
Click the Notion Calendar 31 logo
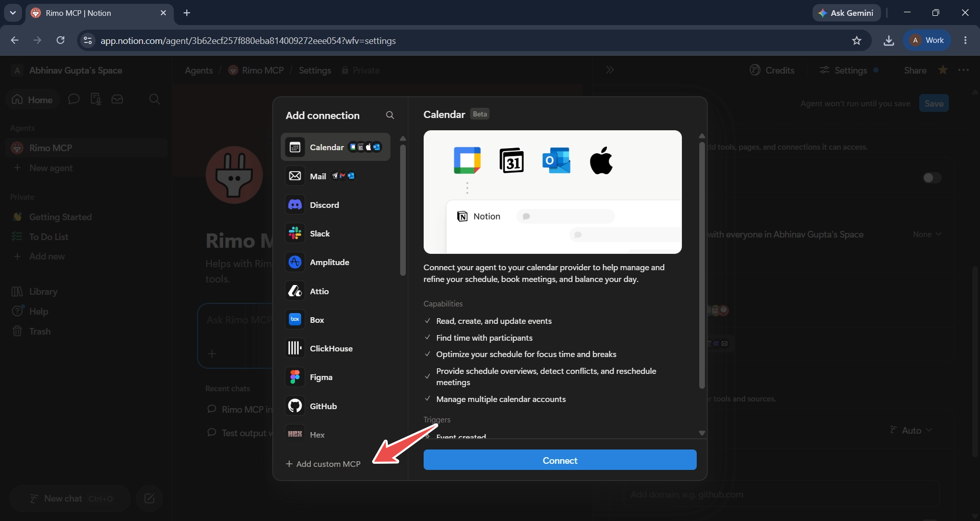click(511, 160)
